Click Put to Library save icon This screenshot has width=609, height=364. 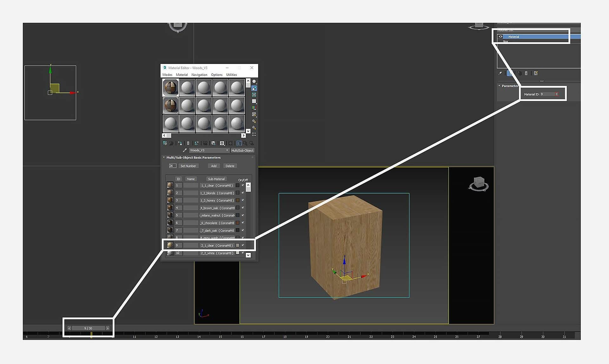click(x=213, y=143)
